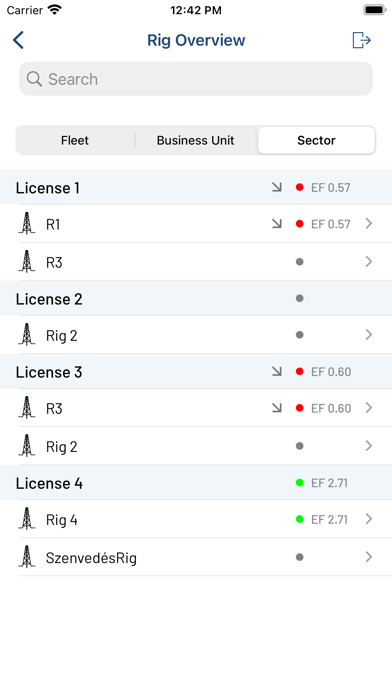Click the red status dot on R1 row
392x696 pixels.
(300, 224)
